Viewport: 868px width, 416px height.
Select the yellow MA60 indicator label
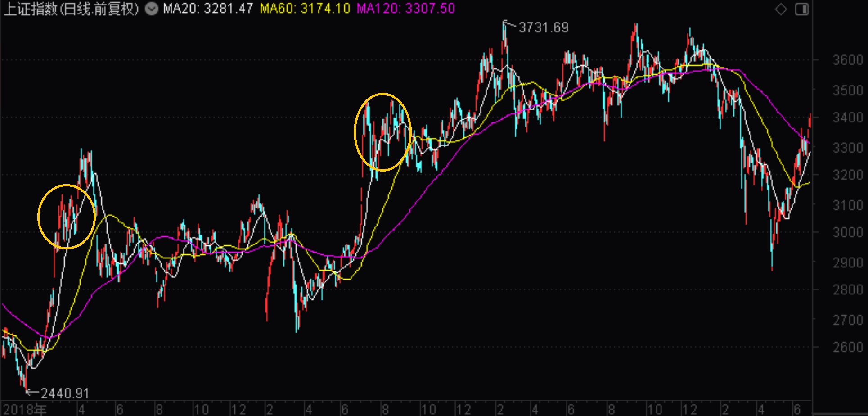tap(305, 9)
